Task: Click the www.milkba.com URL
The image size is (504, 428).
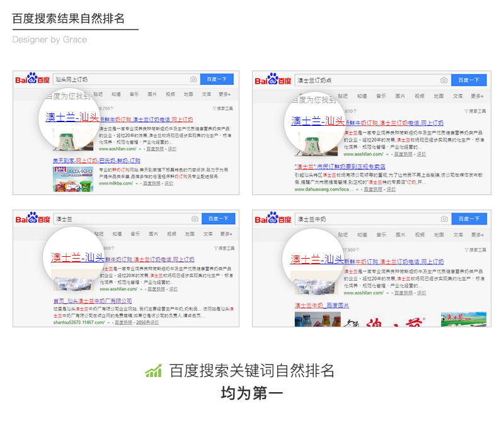Action: point(116,183)
